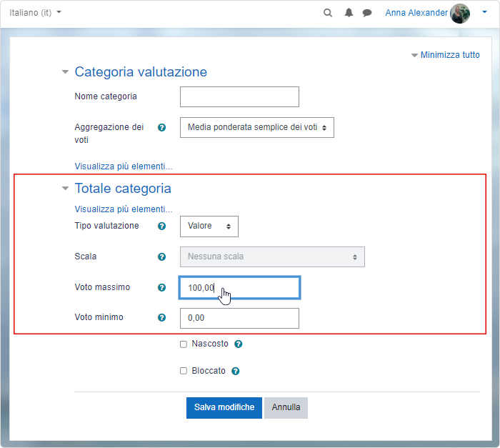The image size is (500, 448).
Task: Click the Categoria valutazione heading
Action: [x=141, y=71]
